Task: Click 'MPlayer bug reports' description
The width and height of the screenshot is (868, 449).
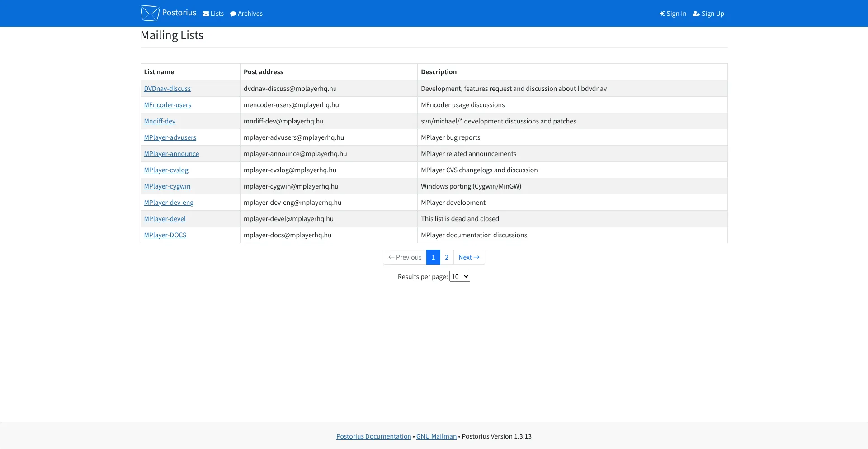Action: point(450,137)
